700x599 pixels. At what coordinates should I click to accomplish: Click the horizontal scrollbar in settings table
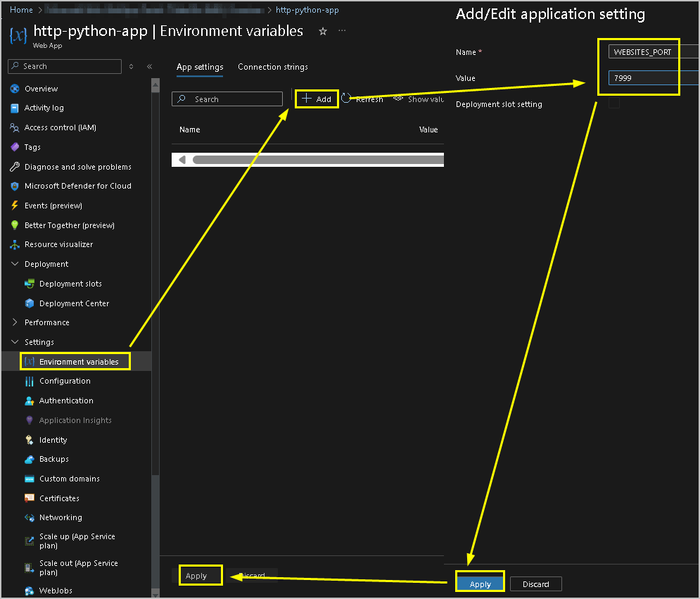pyautogui.click(x=318, y=160)
